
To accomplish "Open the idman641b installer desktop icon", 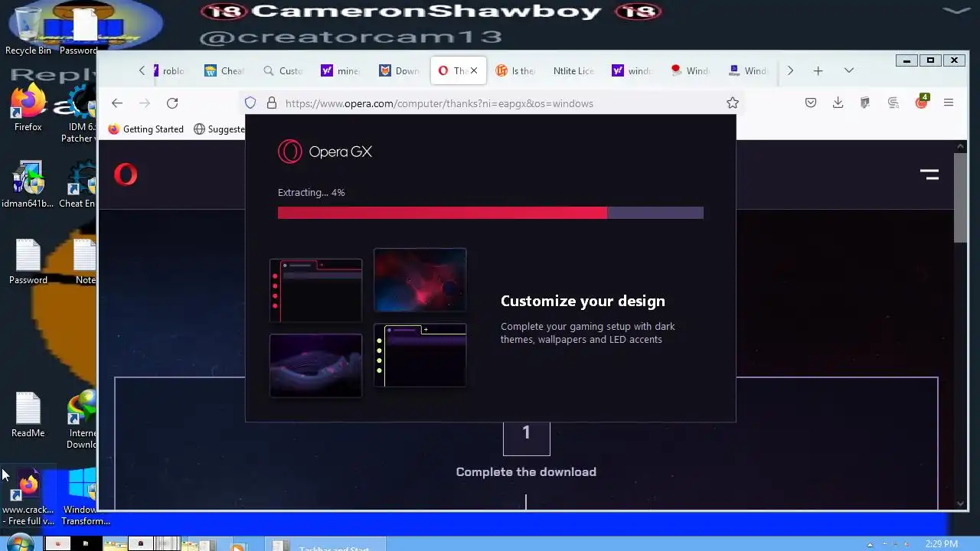I will coord(28,185).
